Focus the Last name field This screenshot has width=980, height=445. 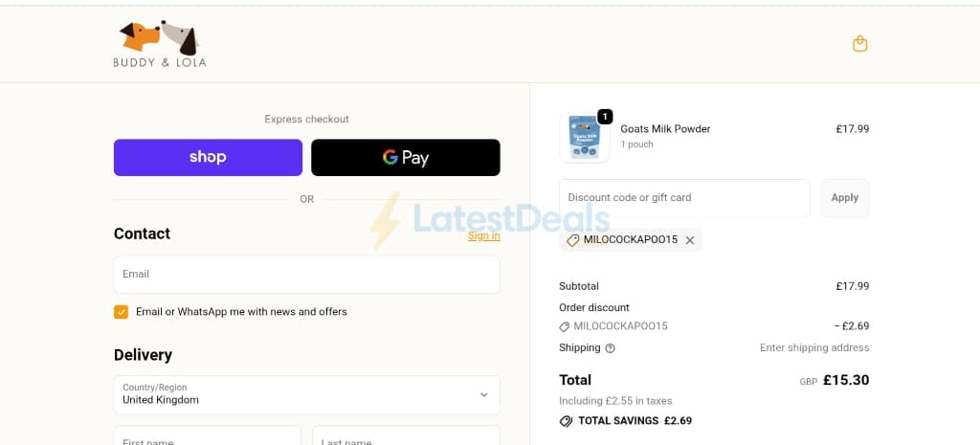pos(406,435)
